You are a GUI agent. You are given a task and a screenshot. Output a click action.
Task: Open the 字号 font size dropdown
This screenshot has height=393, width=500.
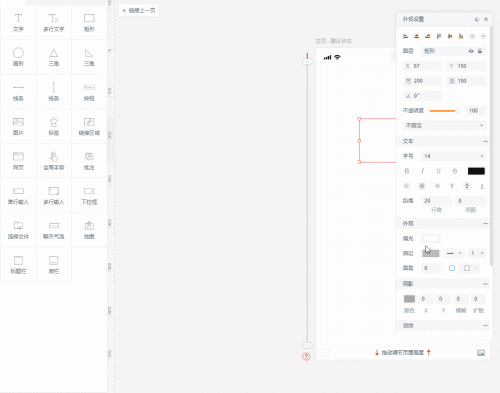pos(453,156)
